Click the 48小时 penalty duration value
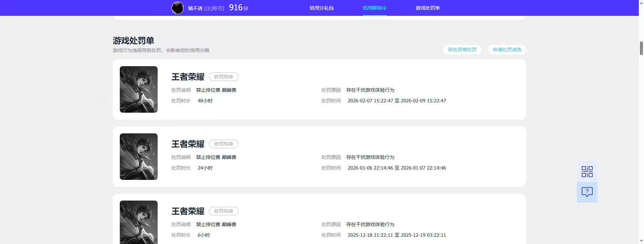This screenshot has height=244, width=644. (205, 101)
